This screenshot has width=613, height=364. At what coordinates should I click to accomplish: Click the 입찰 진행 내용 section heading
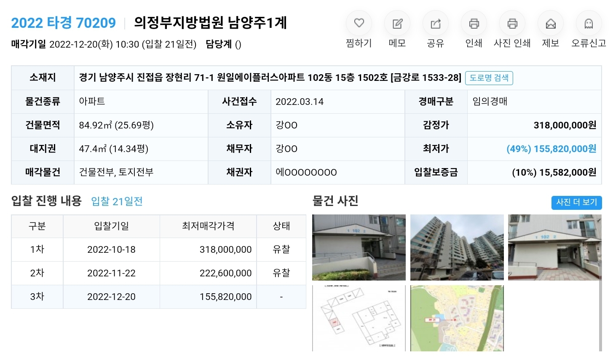[46, 201]
